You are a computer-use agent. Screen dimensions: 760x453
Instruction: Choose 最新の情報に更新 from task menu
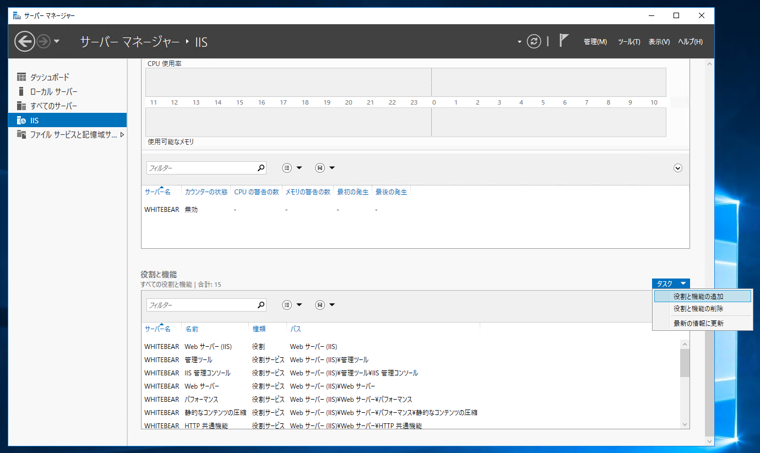pyautogui.click(x=702, y=323)
